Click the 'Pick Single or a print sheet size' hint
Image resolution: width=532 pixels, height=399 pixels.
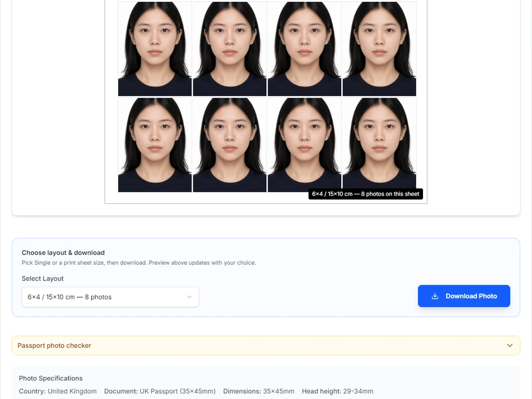click(x=139, y=262)
